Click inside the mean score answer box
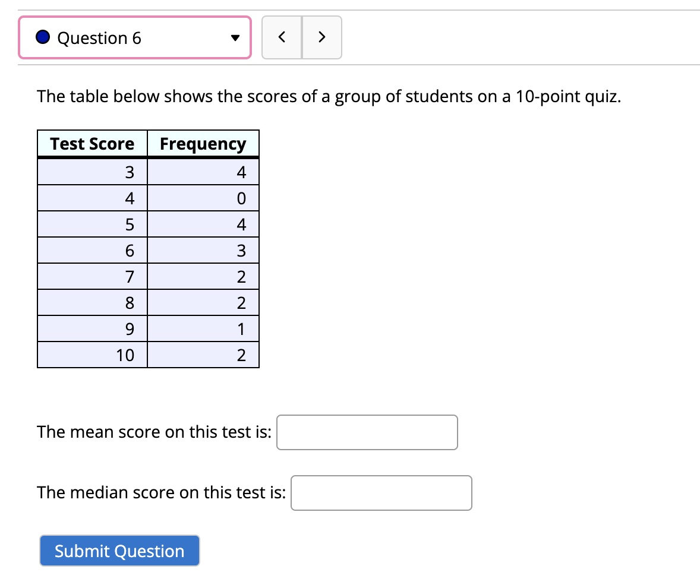Screen dimensions: 700x588 click(x=367, y=432)
